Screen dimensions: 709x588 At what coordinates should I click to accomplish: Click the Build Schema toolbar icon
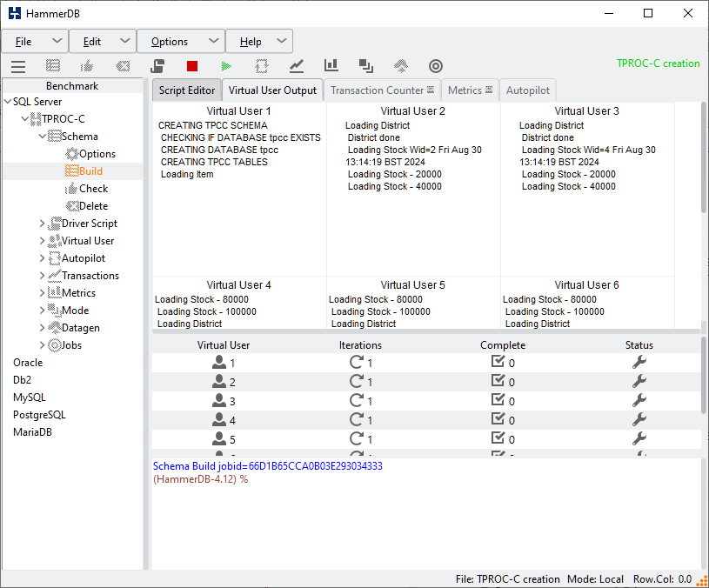click(53, 66)
